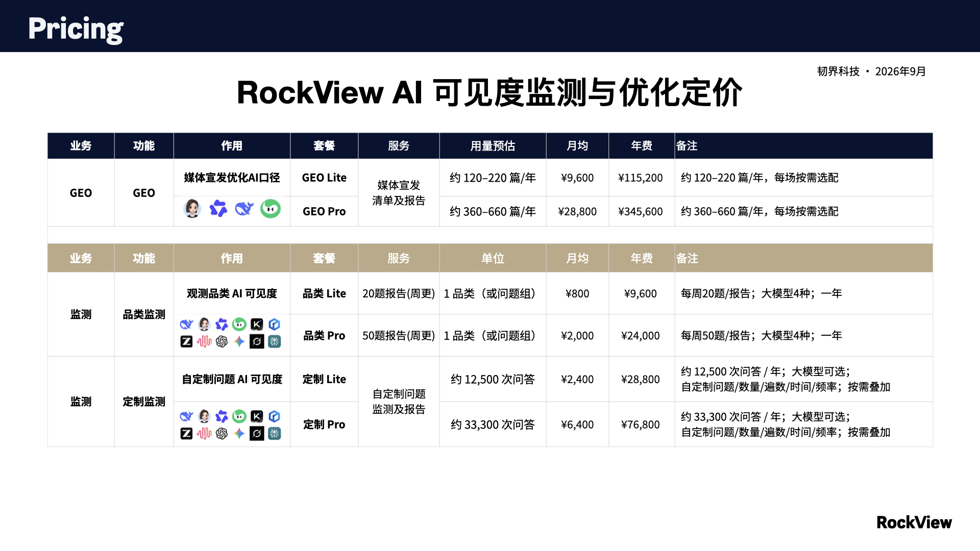Click the Grok icon in the 品类监测 row
This screenshot has height=551, width=980.
[x=257, y=342]
